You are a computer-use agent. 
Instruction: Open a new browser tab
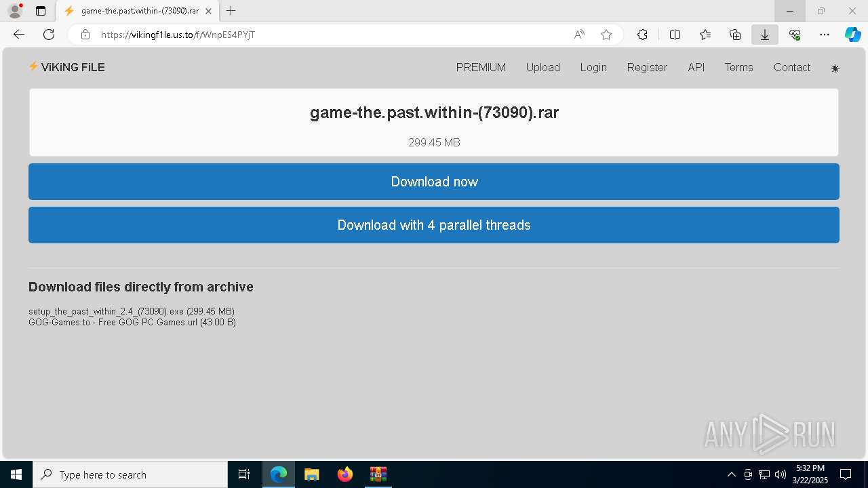click(231, 11)
